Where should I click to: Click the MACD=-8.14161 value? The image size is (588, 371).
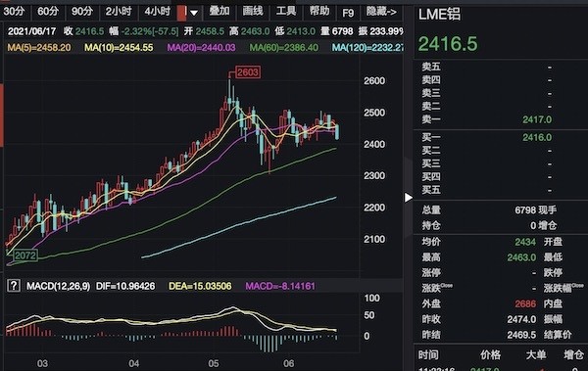pyautogui.click(x=280, y=286)
